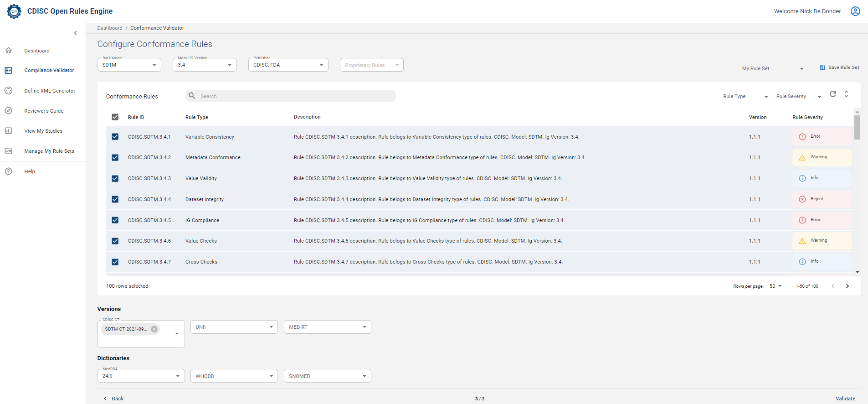Click Error severity icon for CDISC.SDTM.3.4.5
The height and width of the screenshot is (404, 868).
[802, 220]
